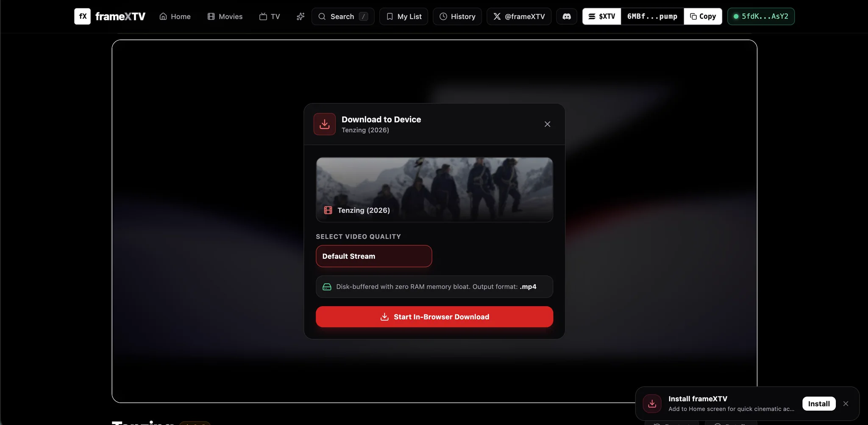Click the film icon beside Tenzing (2026)
The image size is (868, 425).
(328, 210)
